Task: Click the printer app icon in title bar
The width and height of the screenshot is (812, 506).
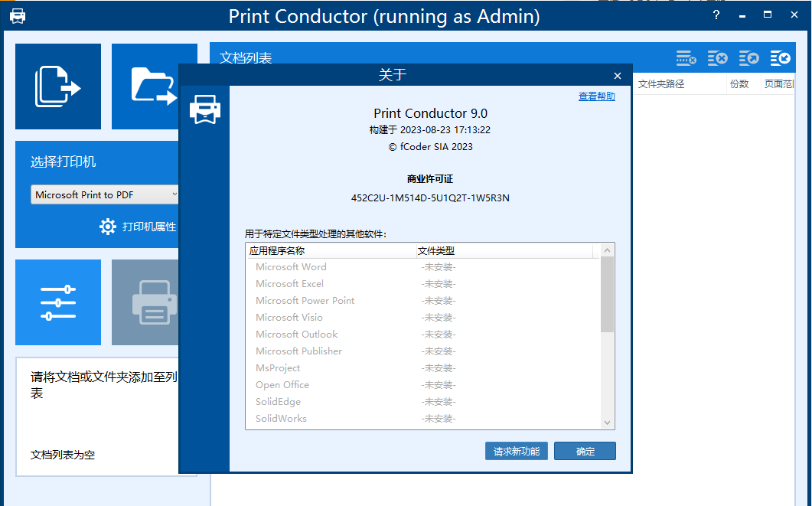Action: pyautogui.click(x=18, y=16)
